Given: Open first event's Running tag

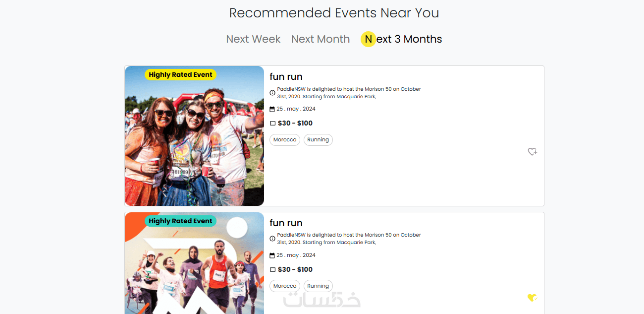Looking at the screenshot, I should point(318,140).
